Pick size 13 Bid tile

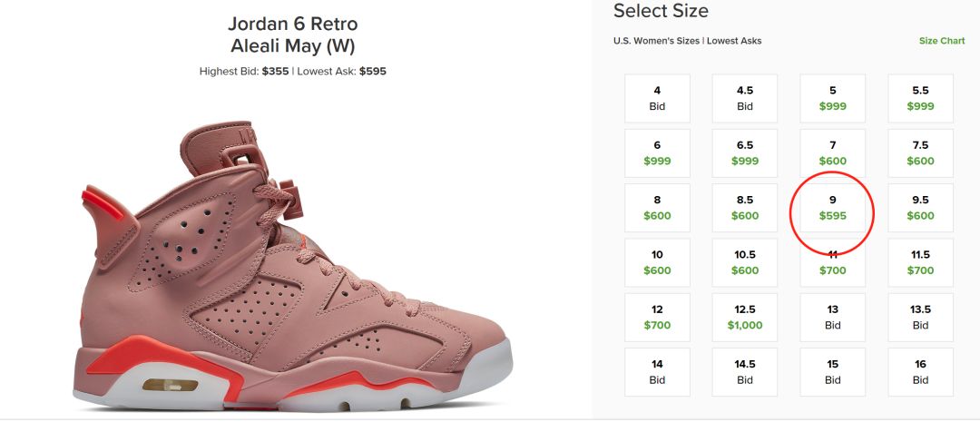coord(832,317)
